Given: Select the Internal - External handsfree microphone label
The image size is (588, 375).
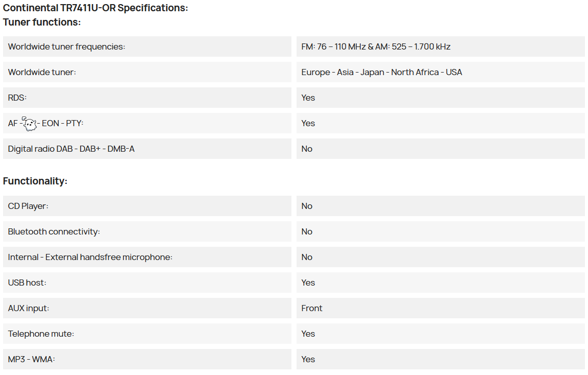Looking at the screenshot, I should point(90,257).
